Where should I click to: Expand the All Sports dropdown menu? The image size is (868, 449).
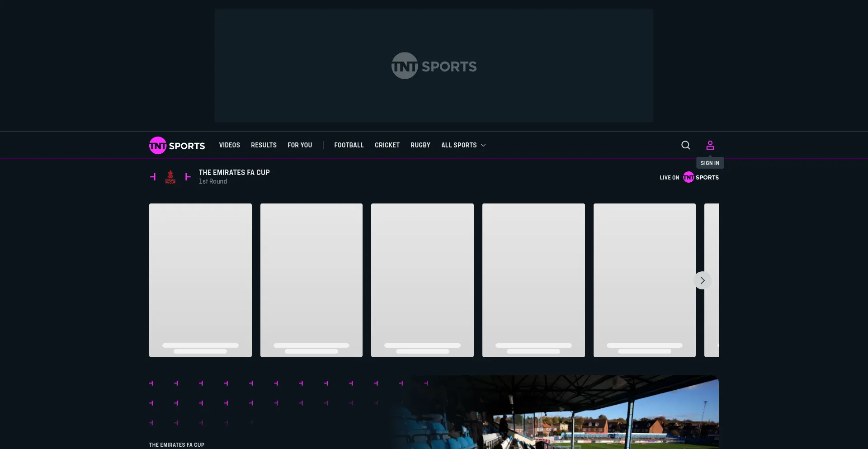pyautogui.click(x=463, y=145)
